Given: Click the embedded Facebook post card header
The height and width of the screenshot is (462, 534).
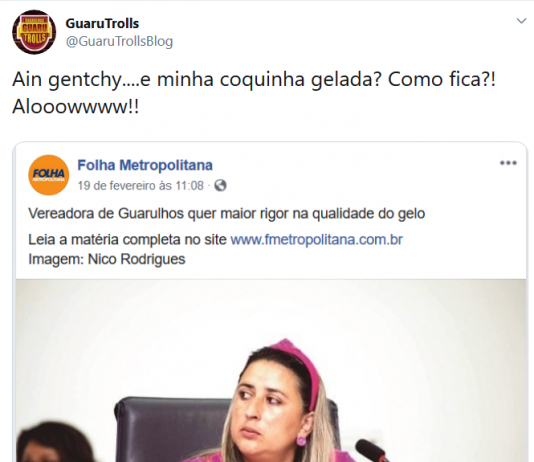Looking at the screenshot, I should point(271,175).
